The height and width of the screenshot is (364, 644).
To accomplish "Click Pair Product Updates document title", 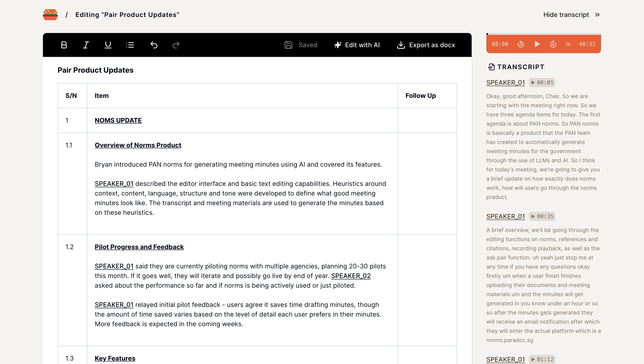I will pos(95,70).
